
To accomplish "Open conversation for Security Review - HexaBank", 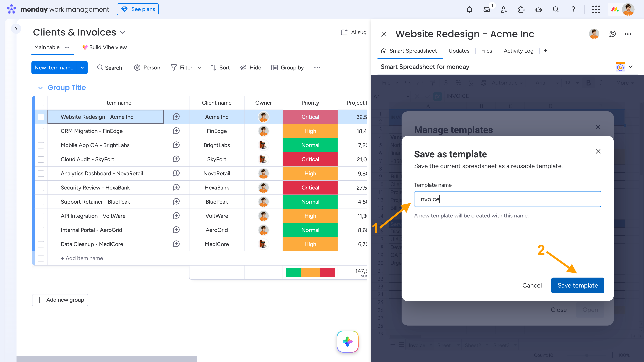I will coord(176,187).
